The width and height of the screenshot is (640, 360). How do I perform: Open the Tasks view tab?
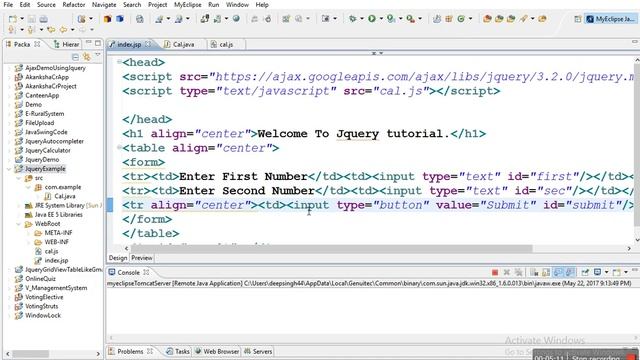[x=178, y=351]
